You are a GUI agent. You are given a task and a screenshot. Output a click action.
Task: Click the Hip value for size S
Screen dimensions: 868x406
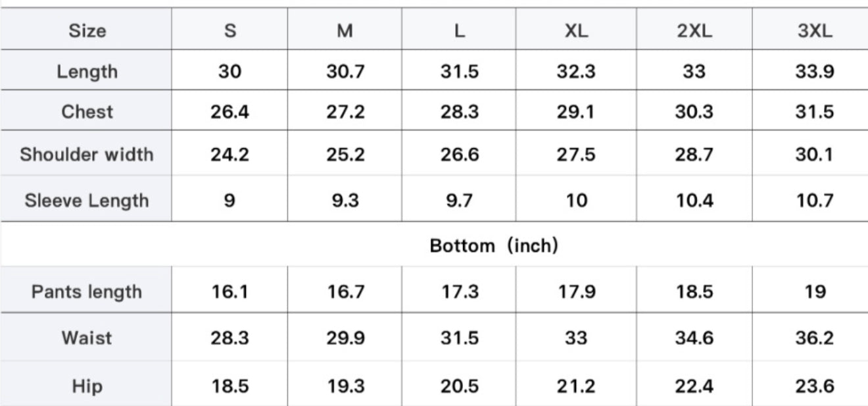pyautogui.click(x=229, y=386)
